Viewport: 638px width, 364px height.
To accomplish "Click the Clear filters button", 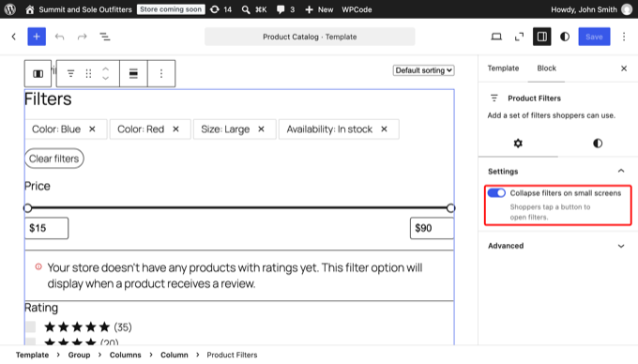I will (54, 159).
